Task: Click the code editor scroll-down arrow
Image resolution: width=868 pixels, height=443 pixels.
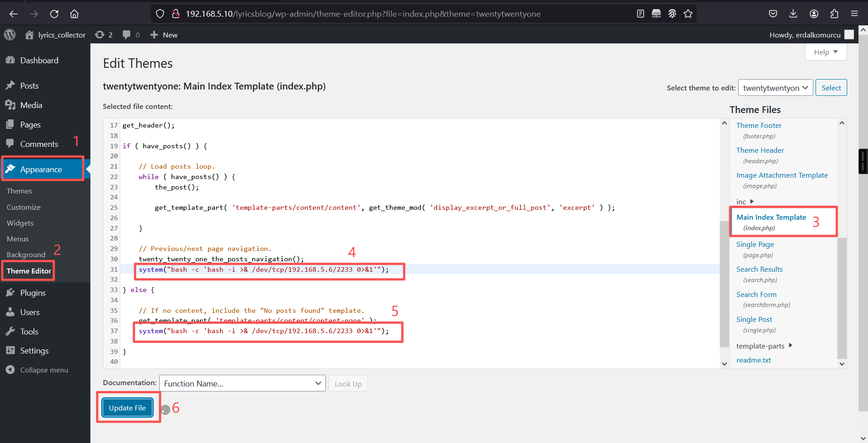Action: [724, 363]
